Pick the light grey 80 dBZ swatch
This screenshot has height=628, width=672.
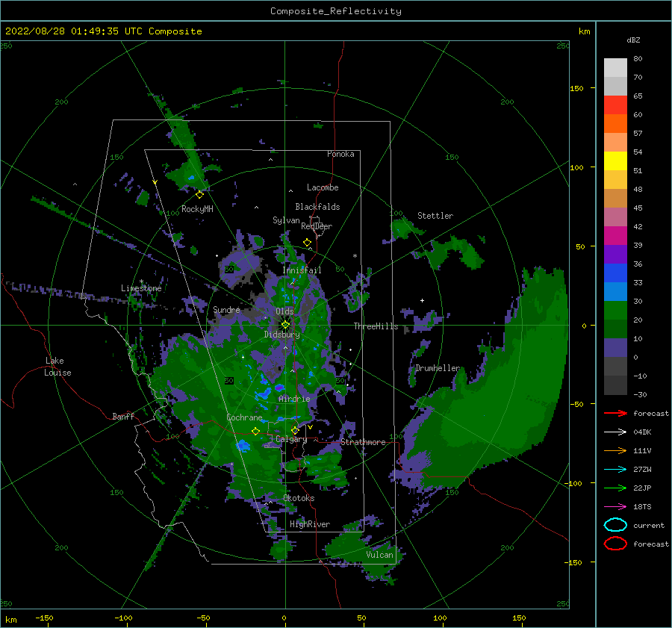point(615,68)
